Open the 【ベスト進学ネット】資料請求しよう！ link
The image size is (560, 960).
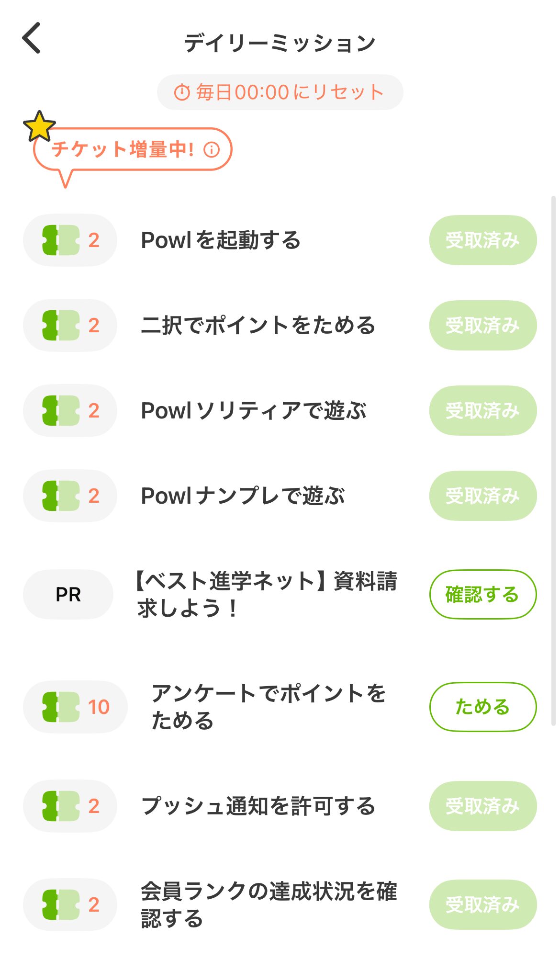pos(267,594)
